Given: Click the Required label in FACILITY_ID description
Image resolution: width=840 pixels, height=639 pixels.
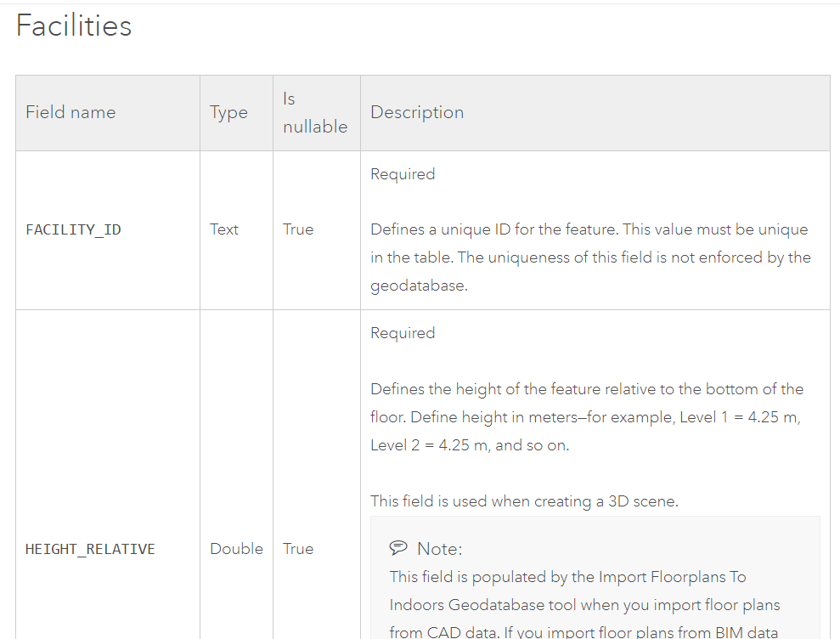Looking at the screenshot, I should [x=403, y=173].
